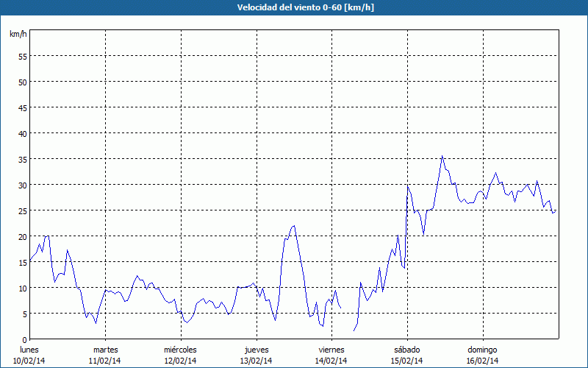Click the date label 10/02/14
Image resolution: width=588 pixels, height=368 pixels.
29,361
